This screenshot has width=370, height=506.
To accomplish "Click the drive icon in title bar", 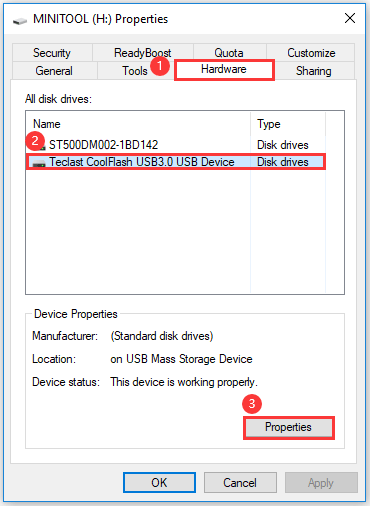I will (20, 21).
